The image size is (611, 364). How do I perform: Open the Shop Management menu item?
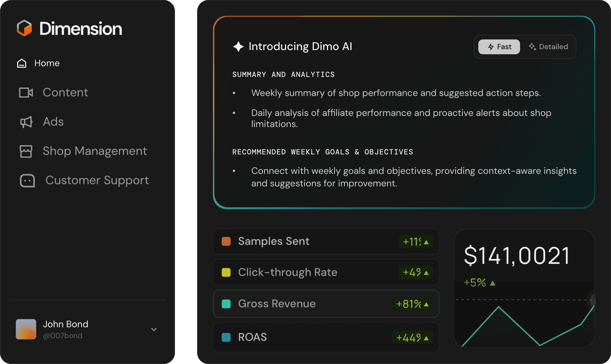pos(95,151)
